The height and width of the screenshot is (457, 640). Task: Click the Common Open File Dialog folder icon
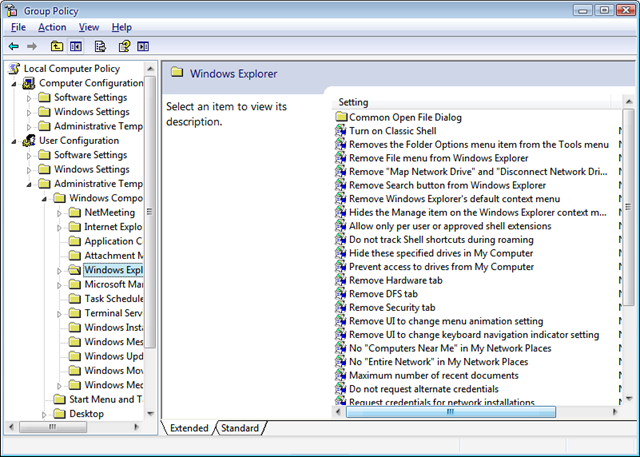click(341, 117)
